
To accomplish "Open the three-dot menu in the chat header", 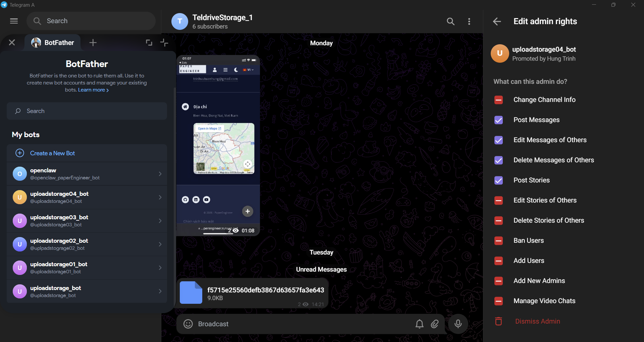I will [469, 21].
